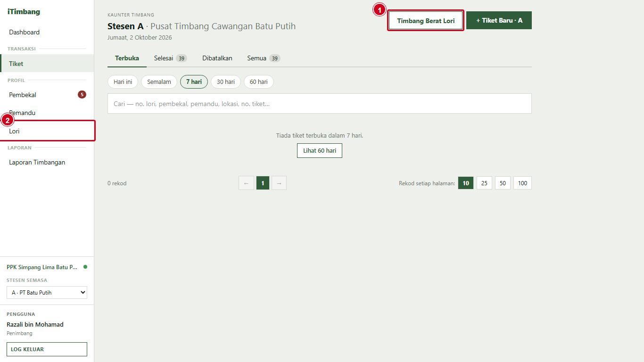Click the Stesen A heading

[125, 26]
